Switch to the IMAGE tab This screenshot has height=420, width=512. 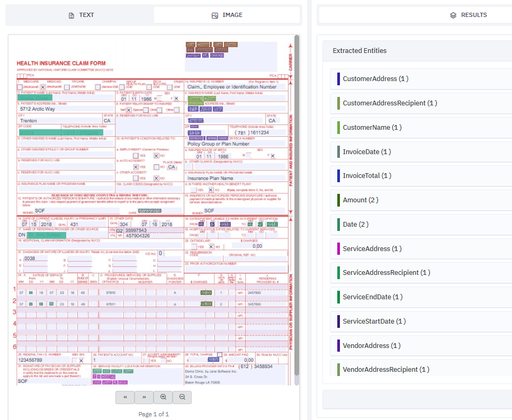pos(226,15)
